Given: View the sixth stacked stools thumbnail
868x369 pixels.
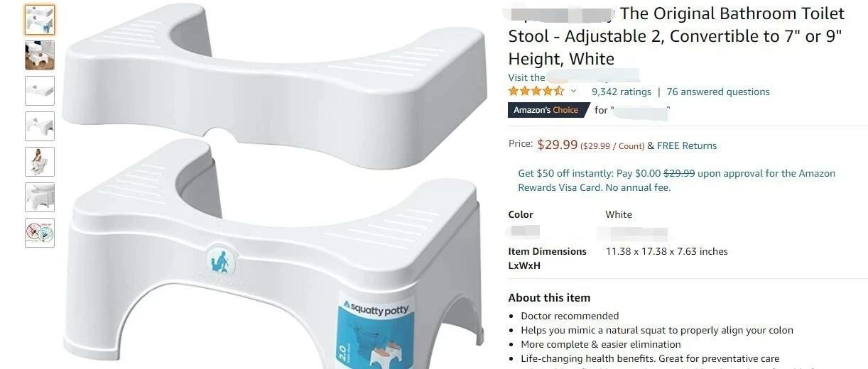Looking at the screenshot, I should tap(40, 197).
